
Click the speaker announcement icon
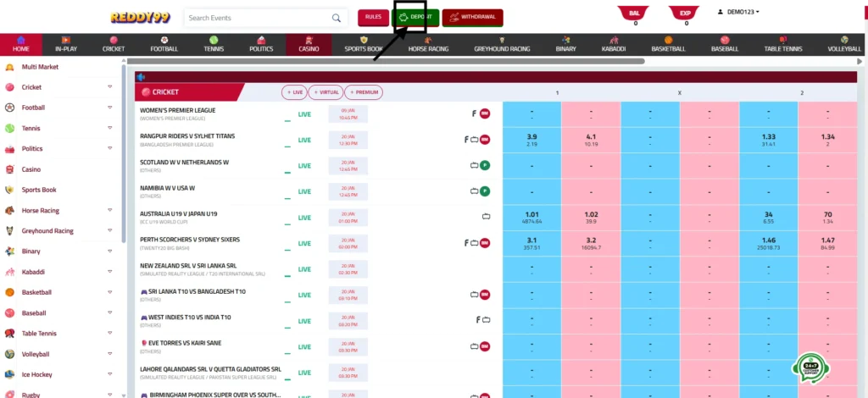(141, 77)
